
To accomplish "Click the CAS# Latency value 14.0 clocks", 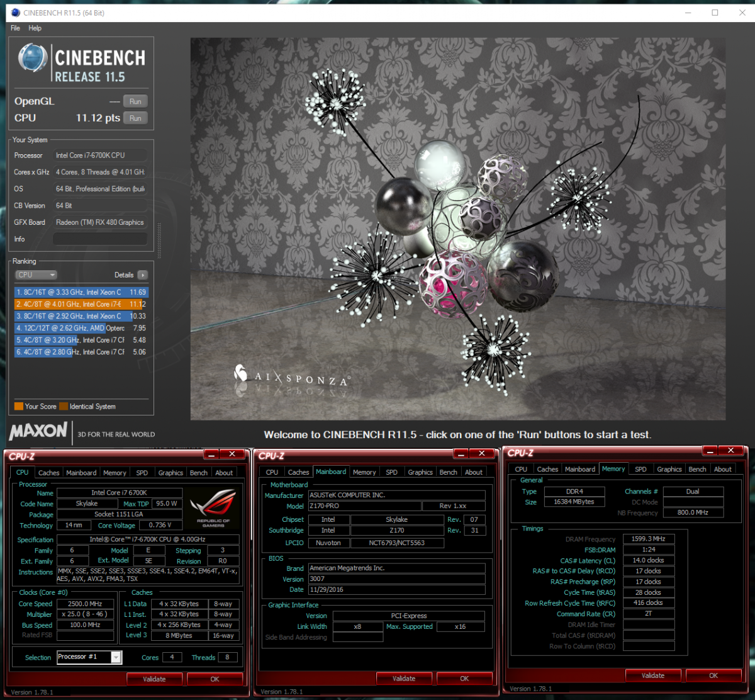I will click(649, 560).
